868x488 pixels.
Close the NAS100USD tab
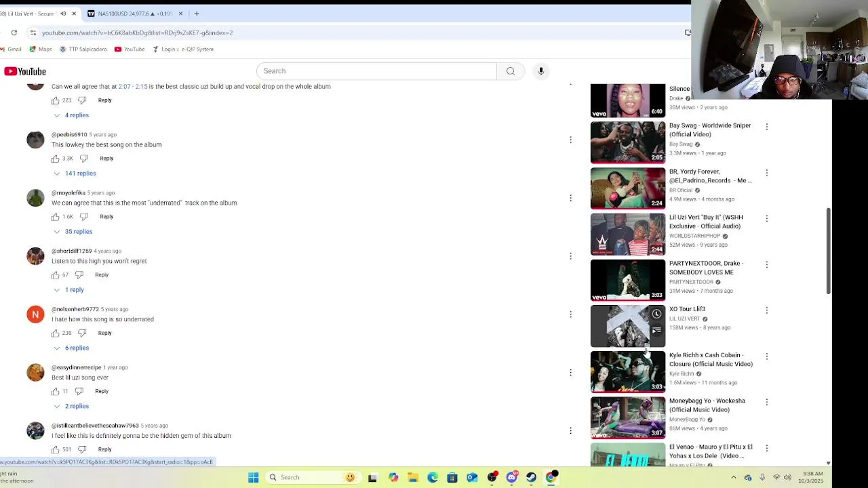180,14
